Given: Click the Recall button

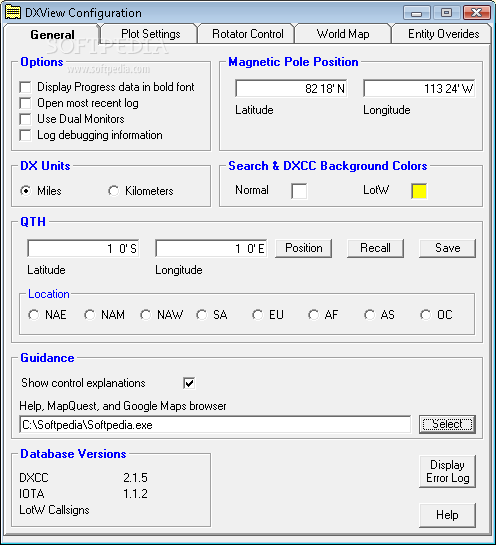Looking at the screenshot, I should [375, 248].
